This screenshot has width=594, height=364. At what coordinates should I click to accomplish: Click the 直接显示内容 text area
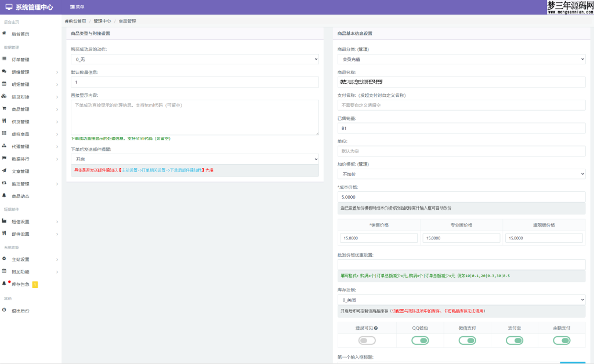[194, 118]
